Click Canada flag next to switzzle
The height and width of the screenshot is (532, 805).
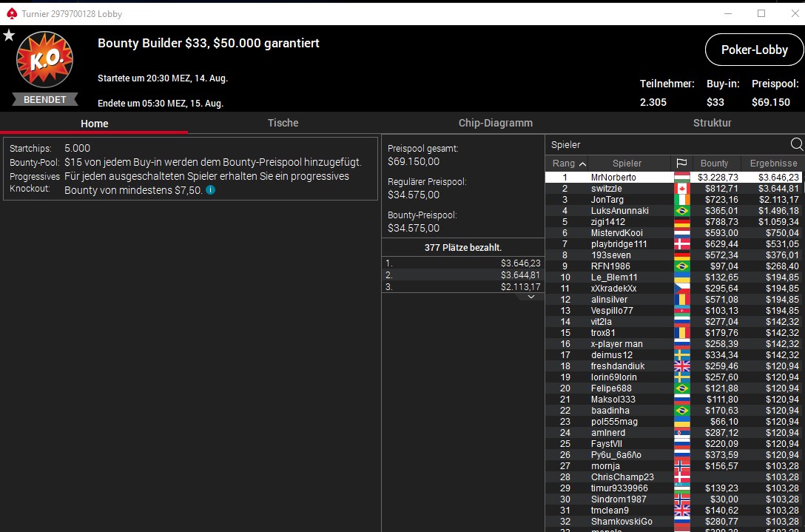tap(681, 189)
